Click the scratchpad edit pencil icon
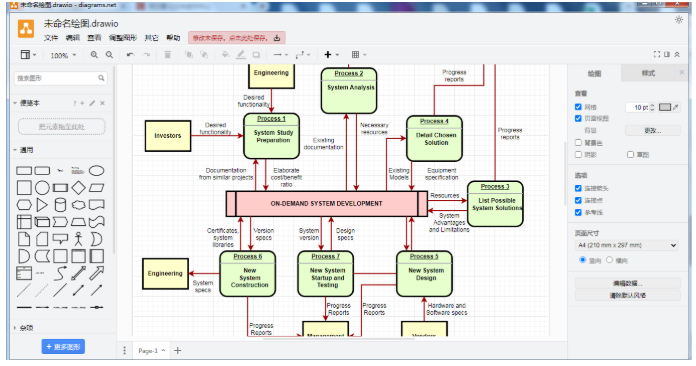Screen dimensions: 696x366 92,103
